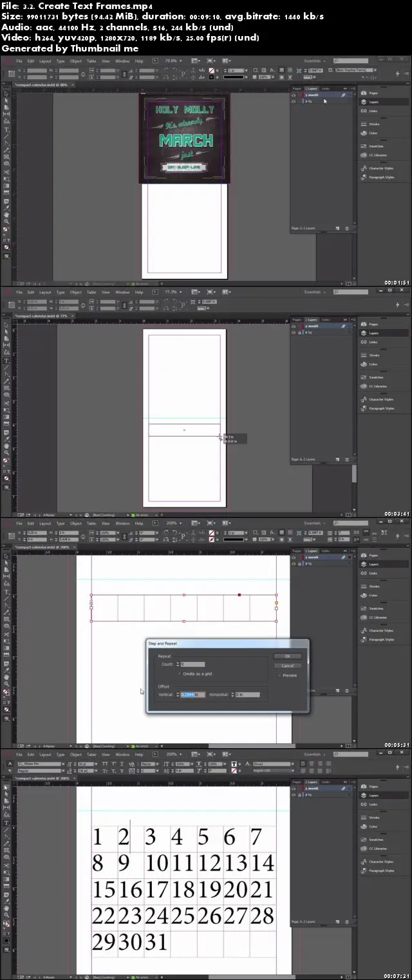Click Cancel in Step and Repeat dialog
Image resolution: width=412 pixels, height=980 pixels.
coord(287,665)
